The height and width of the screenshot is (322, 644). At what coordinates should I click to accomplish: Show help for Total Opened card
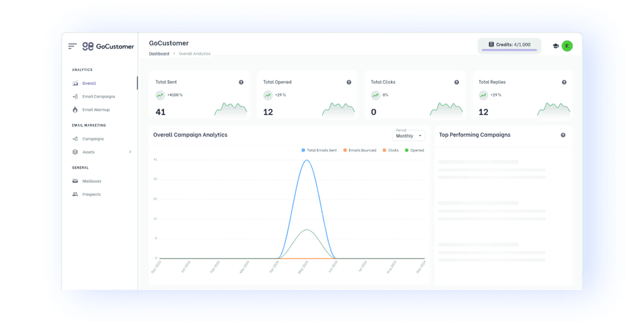tap(348, 82)
